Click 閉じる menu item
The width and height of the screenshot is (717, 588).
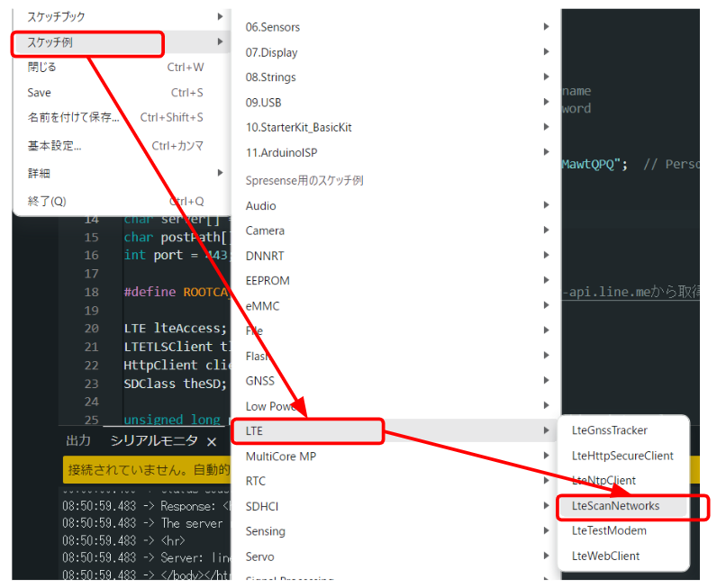[x=42, y=68]
